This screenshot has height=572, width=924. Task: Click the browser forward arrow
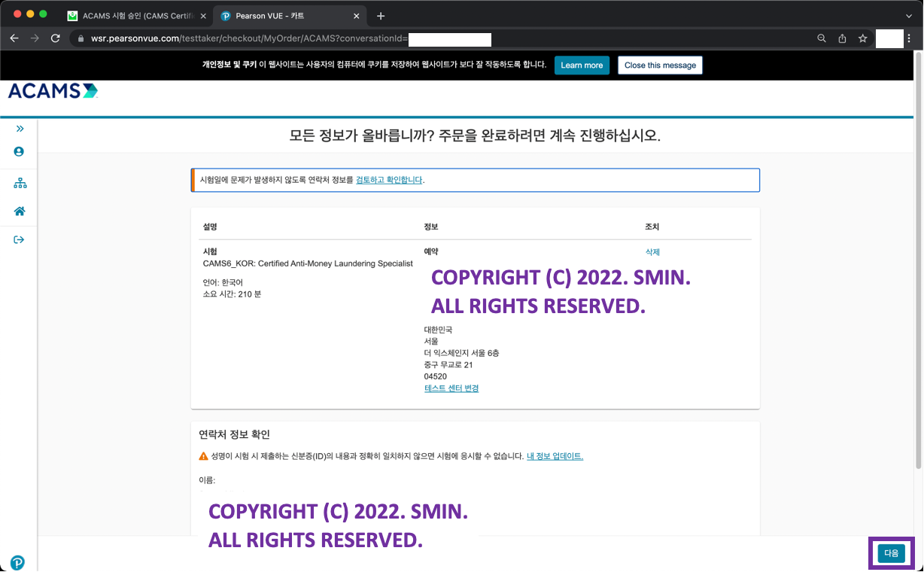click(35, 38)
